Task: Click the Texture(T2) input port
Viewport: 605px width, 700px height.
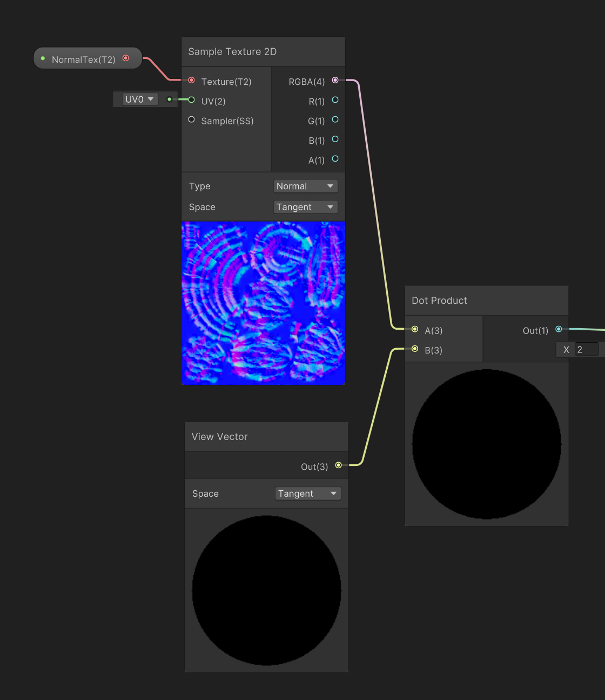Action: [x=191, y=80]
